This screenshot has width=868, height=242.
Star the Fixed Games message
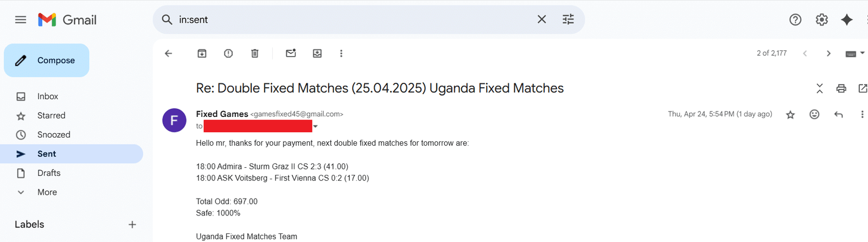[x=790, y=114]
